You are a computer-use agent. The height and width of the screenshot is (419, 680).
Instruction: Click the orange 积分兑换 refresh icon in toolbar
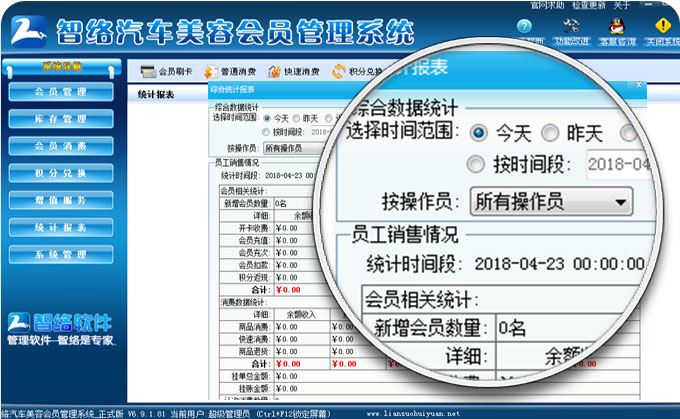click(339, 71)
